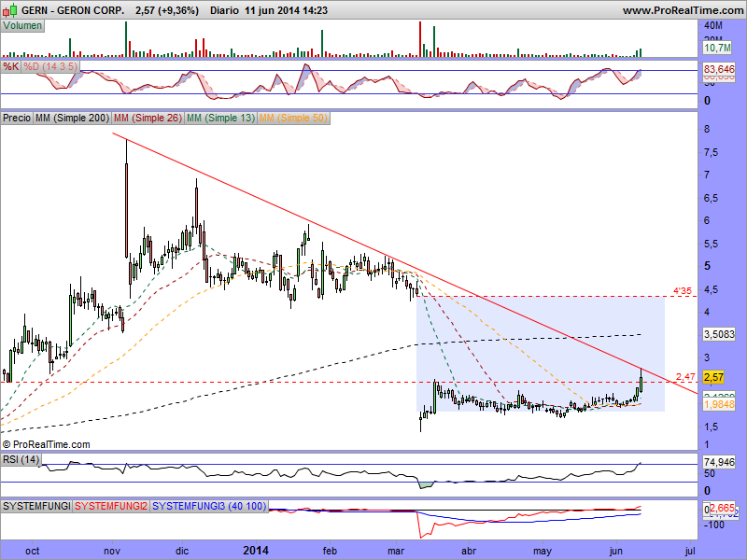
Task: Click the jul label on time axis
Action: (689, 551)
